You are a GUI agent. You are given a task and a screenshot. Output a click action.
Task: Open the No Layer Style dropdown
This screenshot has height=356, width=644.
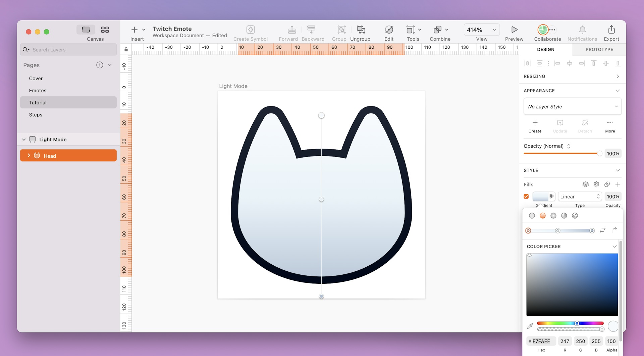pos(572,106)
